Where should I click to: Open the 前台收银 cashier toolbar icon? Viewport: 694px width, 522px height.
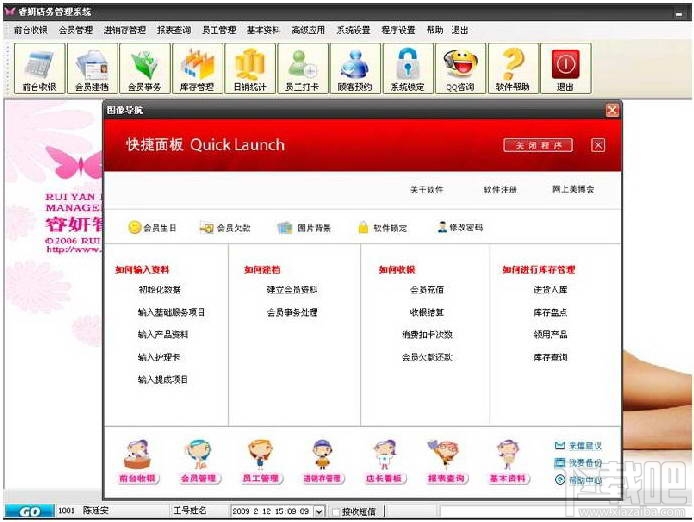40,69
